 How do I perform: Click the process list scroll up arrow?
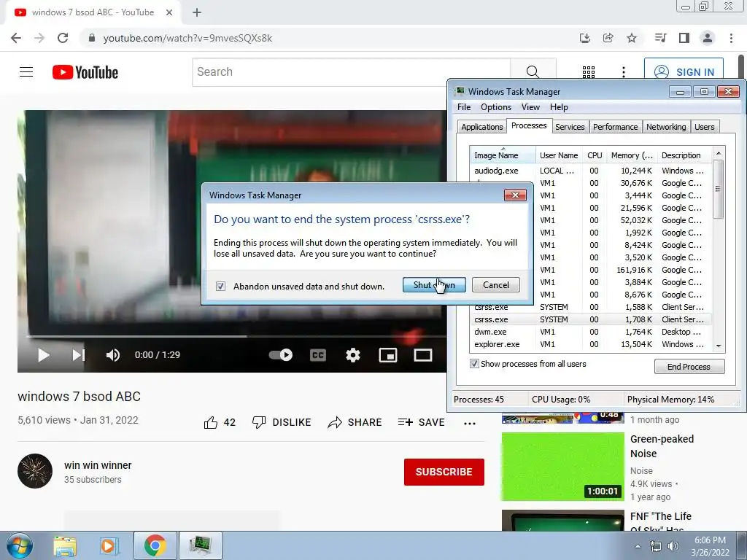click(x=719, y=153)
